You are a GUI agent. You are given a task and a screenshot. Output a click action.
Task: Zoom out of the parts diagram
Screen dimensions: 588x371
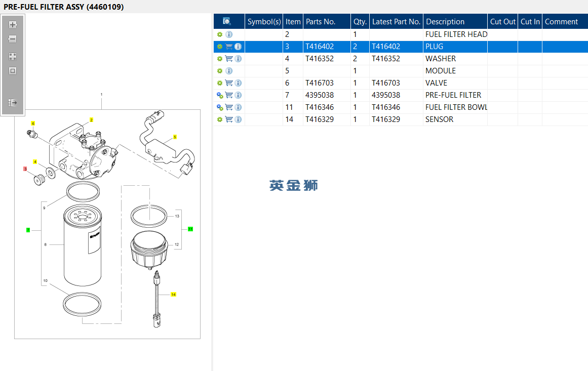tap(13, 39)
